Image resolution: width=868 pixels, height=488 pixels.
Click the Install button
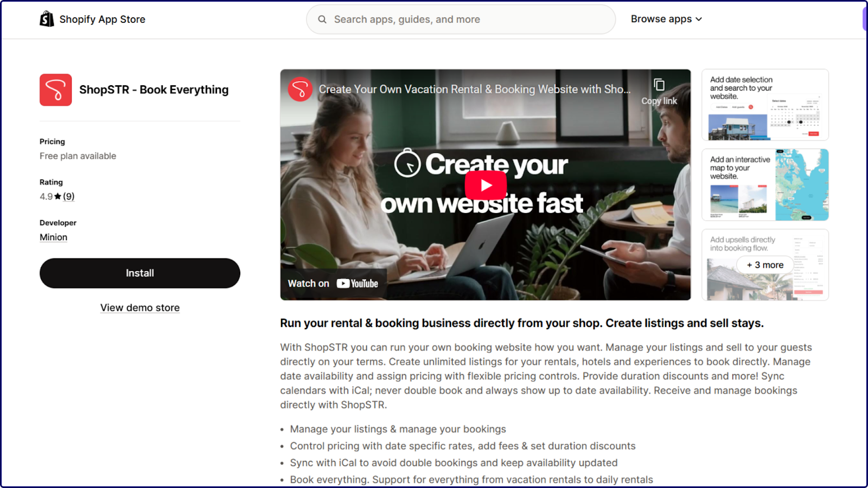click(x=140, y=273)
